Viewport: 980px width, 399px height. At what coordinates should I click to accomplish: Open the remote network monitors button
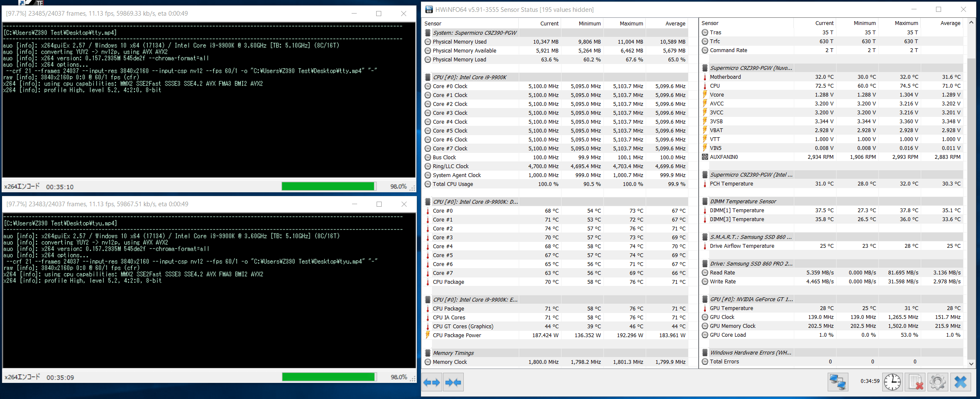tap(838, 382)
